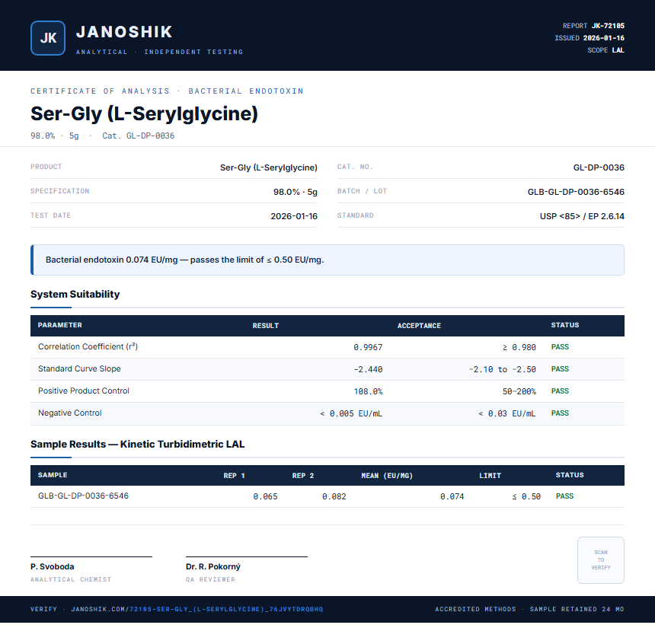655x644 pixels.
Task: Select the test date value 2026-01-16
Action: click(294, 216)
